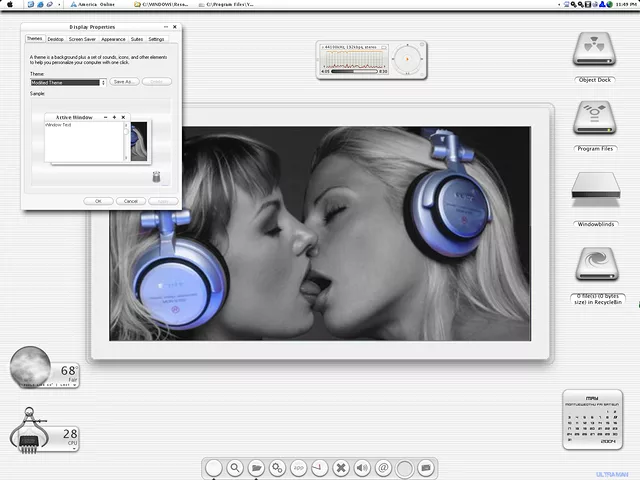Open the Appearance tab

coord(113,39)
